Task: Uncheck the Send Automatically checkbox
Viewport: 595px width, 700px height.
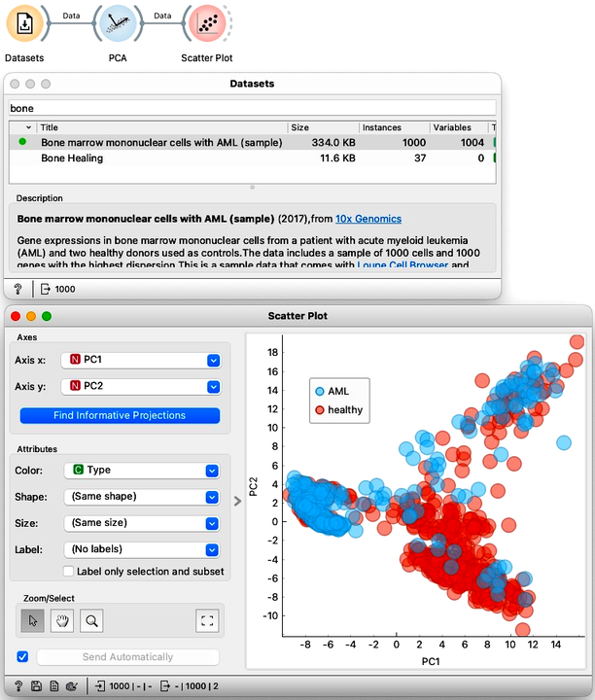Action: 22,656
